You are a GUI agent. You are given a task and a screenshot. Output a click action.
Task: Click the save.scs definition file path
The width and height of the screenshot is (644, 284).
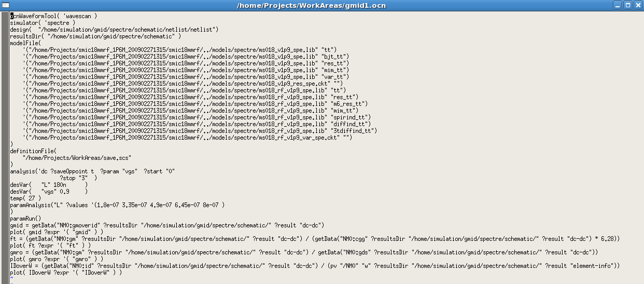pyautogui.click(x=77, y=158)
